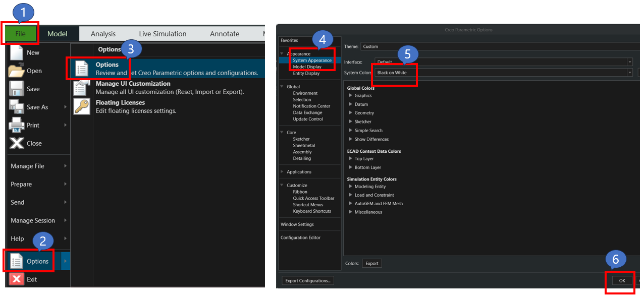Select System Appearance in options tree
The width and height of the screenshot is (644, 298).
click(312, 60)
